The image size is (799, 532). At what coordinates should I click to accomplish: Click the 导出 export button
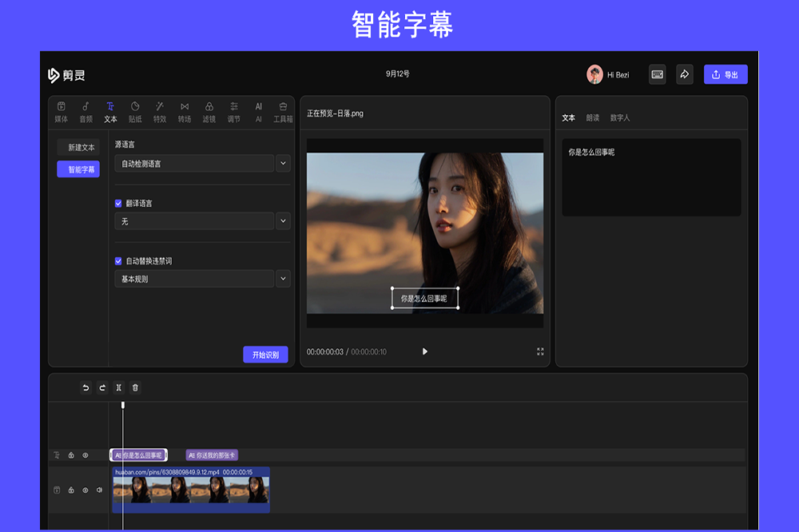click(x=725, y=74)
